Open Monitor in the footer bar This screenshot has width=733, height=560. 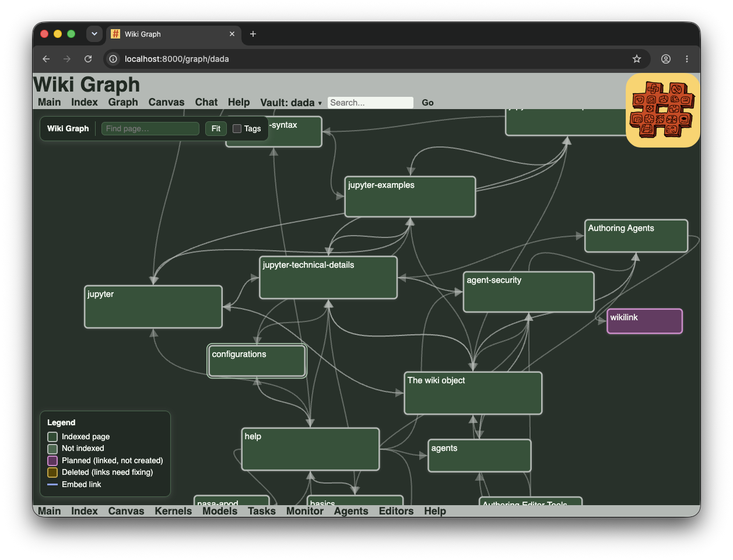(305, 511)
